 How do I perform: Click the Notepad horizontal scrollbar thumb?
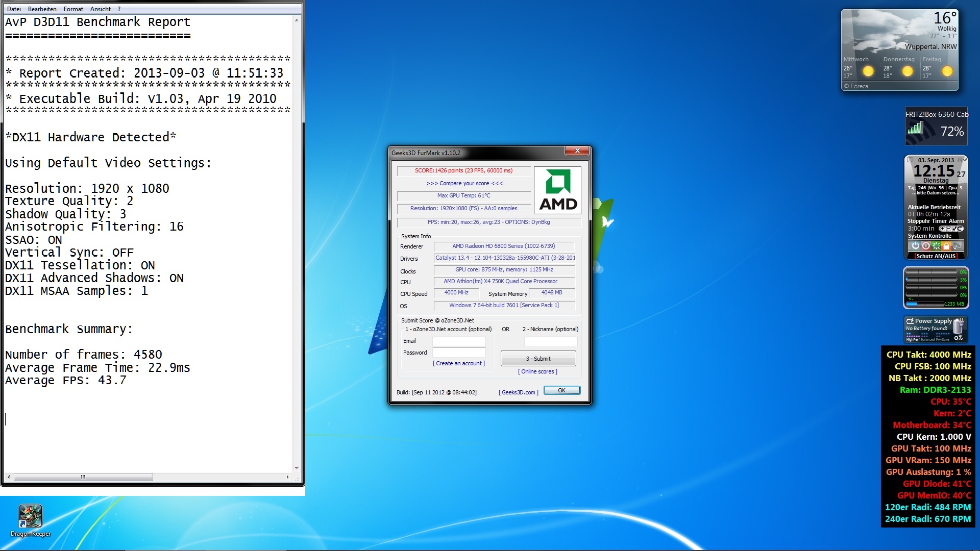[83, 477]
